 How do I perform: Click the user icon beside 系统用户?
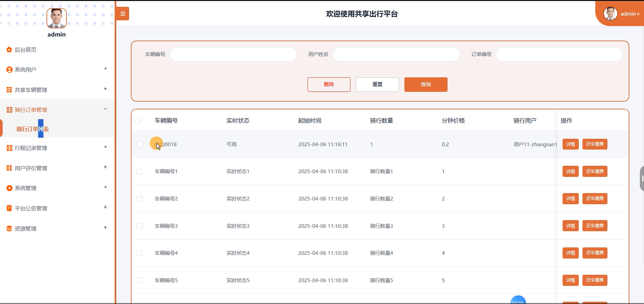click(9, 70)
